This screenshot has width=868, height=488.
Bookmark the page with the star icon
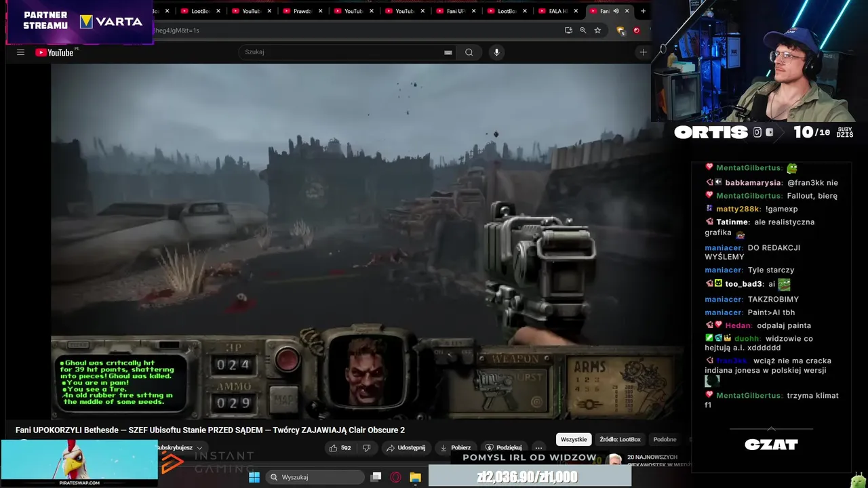pyautogui.click(x=597, y=30)
